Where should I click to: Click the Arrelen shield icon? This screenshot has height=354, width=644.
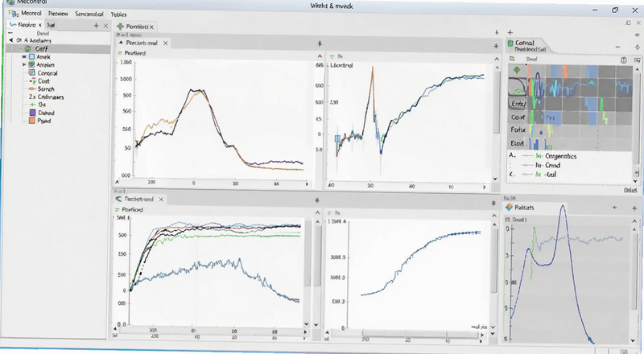coord(31,64)
